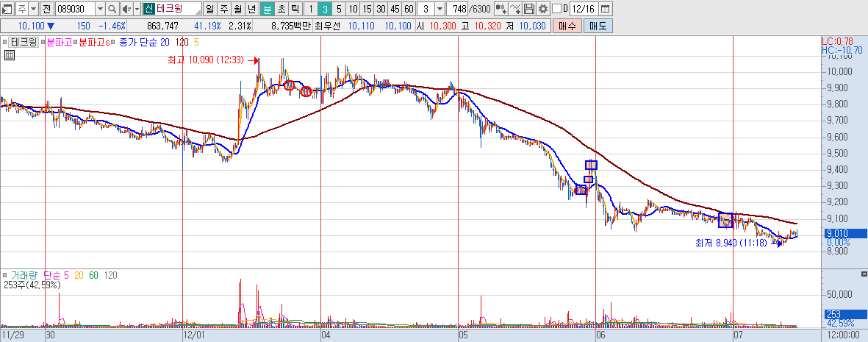Expand the custom interval dropdown arrow
Image resolution: width=868 pixels, height=342 pixels.
440,9
